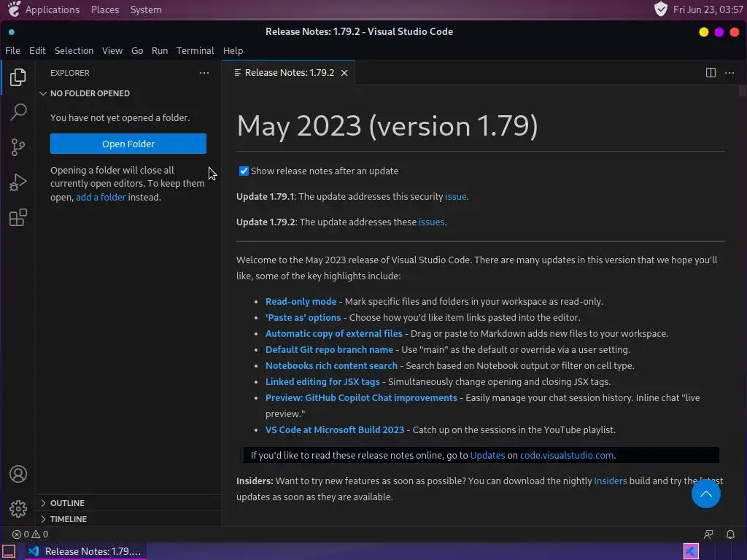Open the Manage gear icon

coord(18,509)
